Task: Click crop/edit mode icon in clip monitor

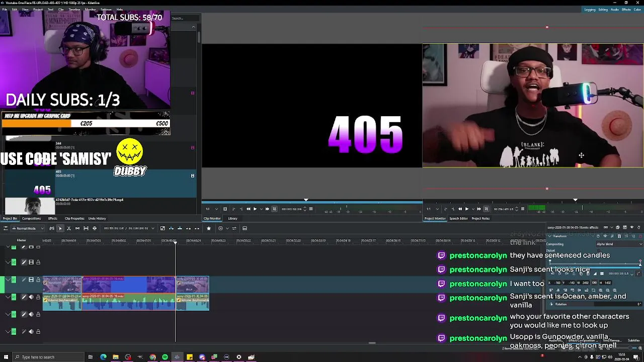Action: click(274, 209)
